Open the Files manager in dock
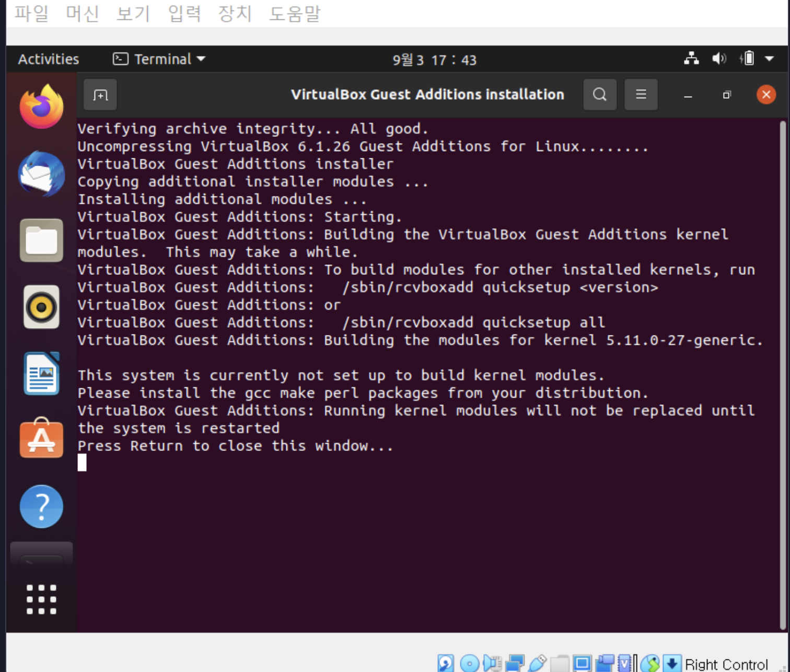The height and width of the screenshot is (672, 790). pyautogui.click(x=41, y=240)
